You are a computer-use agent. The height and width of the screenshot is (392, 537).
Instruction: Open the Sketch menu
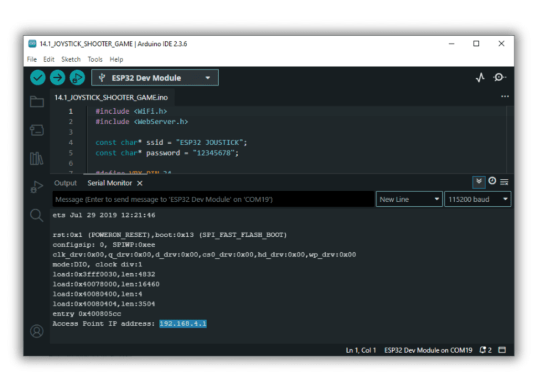click(x=71, y=59)
